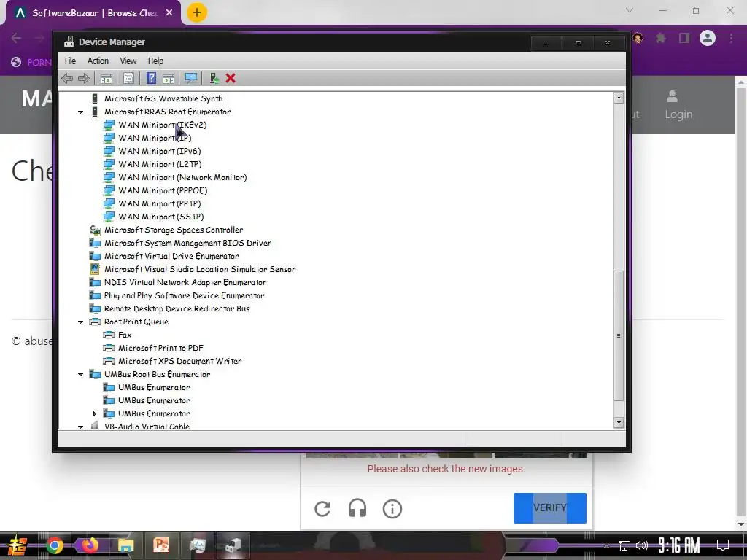
Task: Select Plug and Play Software Device Enumerator
Action: [x=184, y=296]
